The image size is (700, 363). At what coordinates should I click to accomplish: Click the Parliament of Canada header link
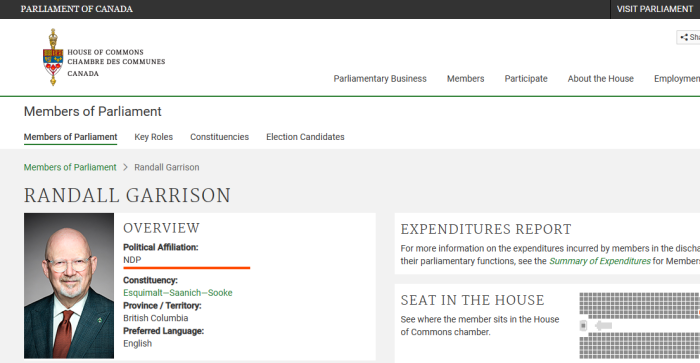76,9
